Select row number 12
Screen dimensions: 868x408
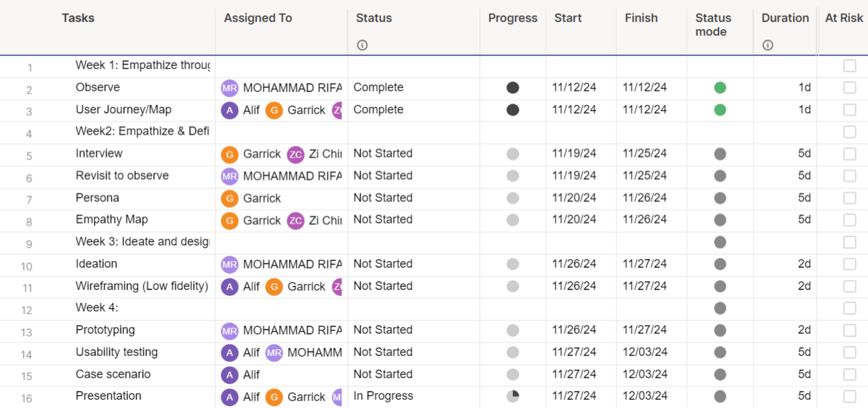point(27,310)
